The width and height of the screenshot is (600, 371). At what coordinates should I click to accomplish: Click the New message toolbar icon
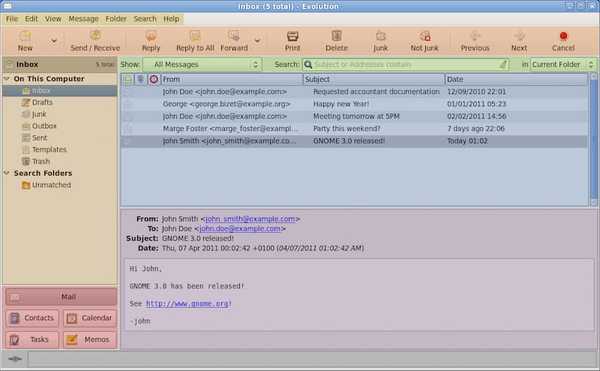(25, 41)
